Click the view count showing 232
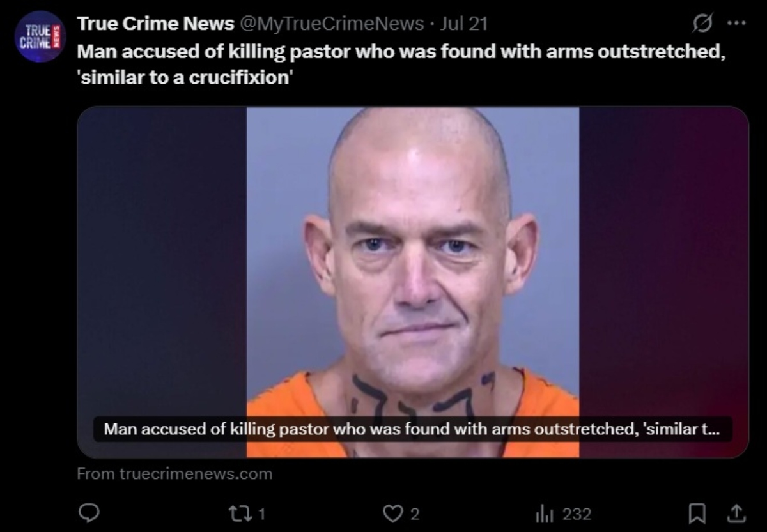The width and height of the screenshot is (767, 532). pos(577,513)
